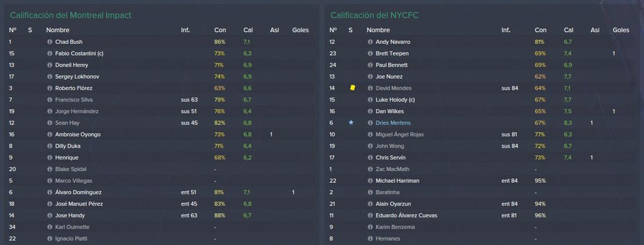644x245 pixels.
Task: Sort Montreal table by Con header
Action: [x=219, y=30]
